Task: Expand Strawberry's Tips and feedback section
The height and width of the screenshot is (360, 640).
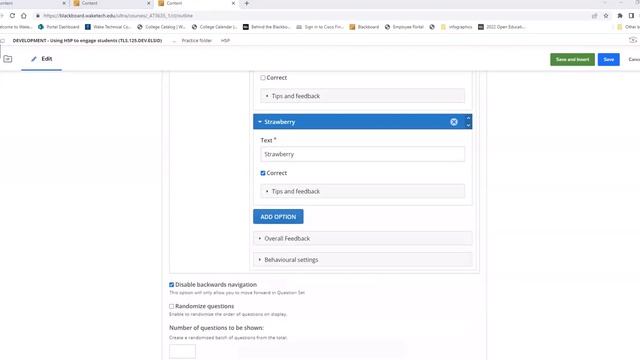Action: 362,191
